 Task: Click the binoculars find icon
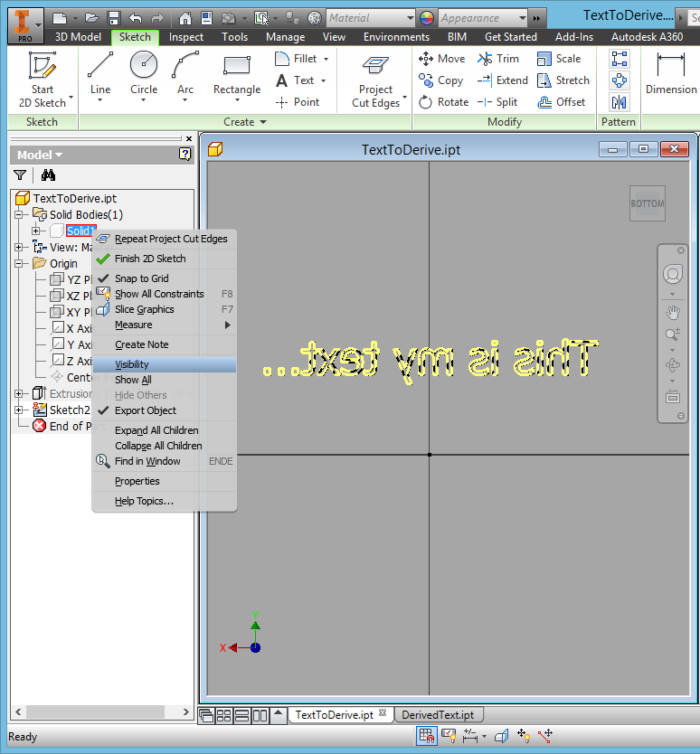click(48, 175)
